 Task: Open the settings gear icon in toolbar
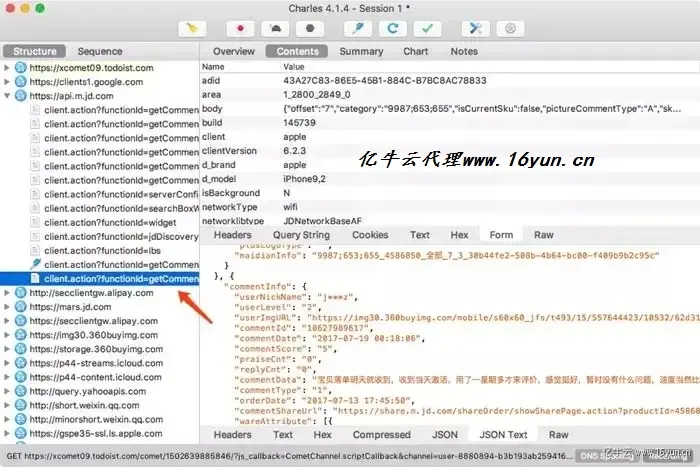[x=511, y=29]
